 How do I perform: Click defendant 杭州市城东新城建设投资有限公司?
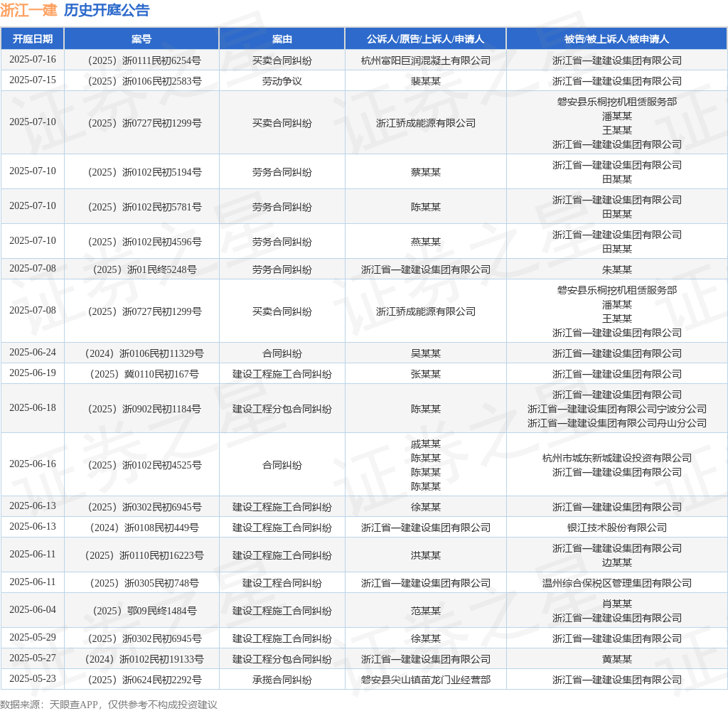click(617, 458)
